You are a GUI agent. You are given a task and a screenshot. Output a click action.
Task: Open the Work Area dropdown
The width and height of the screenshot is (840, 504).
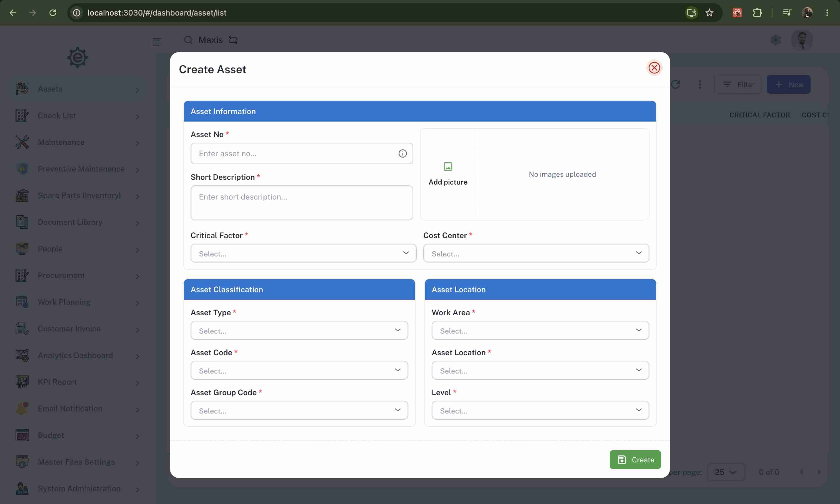540,331
